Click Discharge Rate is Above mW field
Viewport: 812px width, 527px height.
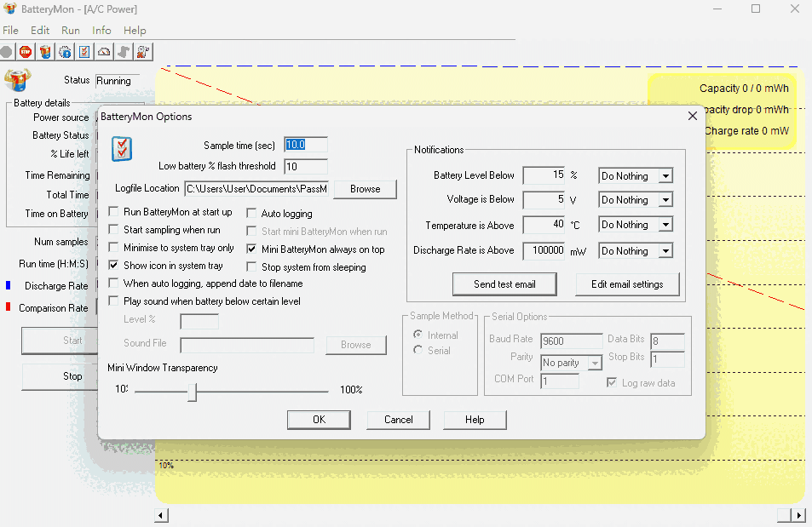[x=544, y=250]
